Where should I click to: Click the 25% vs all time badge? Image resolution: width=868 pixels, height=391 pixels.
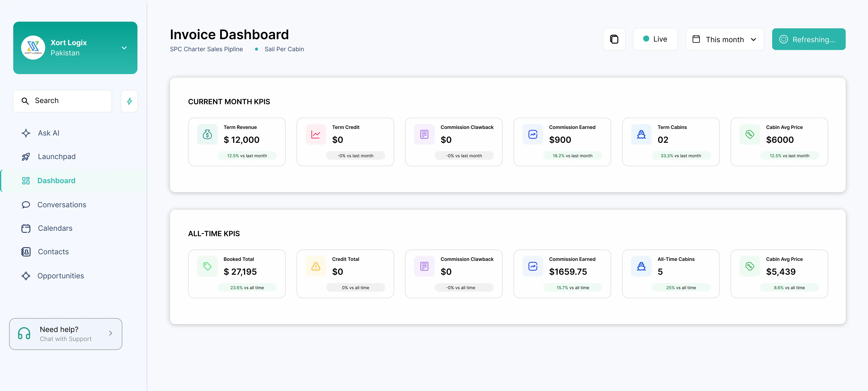(681, 288)
